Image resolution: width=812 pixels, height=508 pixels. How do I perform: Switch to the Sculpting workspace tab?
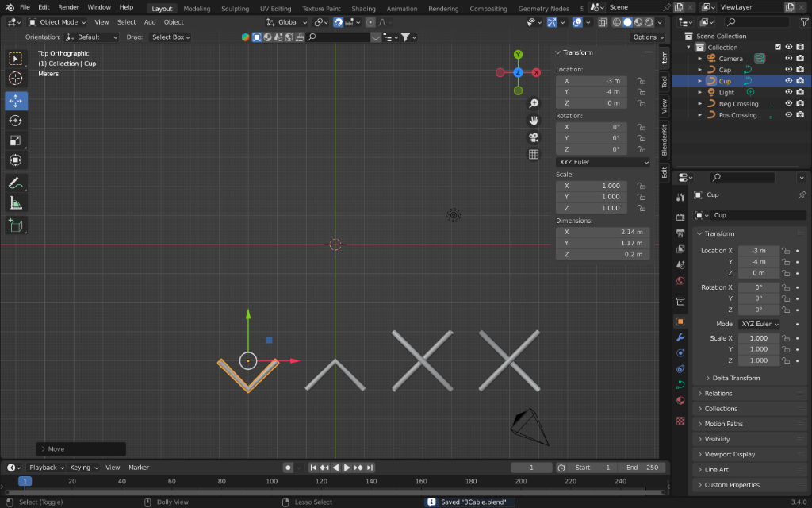(235, 9)
